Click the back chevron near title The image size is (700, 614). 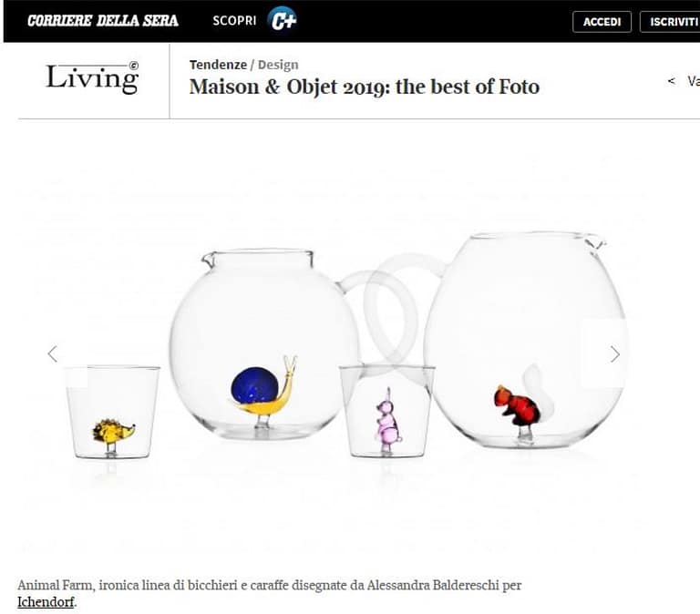671,81
